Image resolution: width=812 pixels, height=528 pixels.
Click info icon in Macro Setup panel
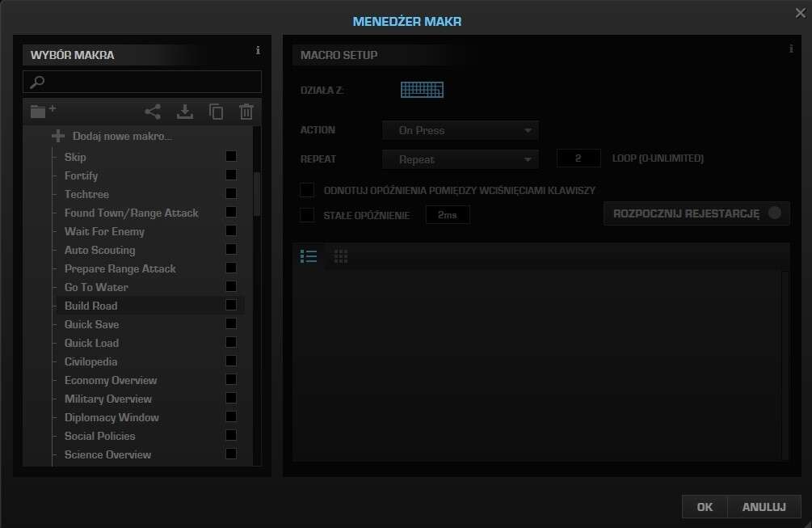tap(790, 49)
